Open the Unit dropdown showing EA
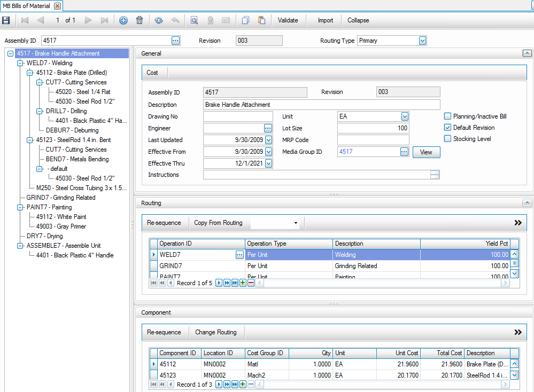Screen dimensions: 534x392 [405, 116]
